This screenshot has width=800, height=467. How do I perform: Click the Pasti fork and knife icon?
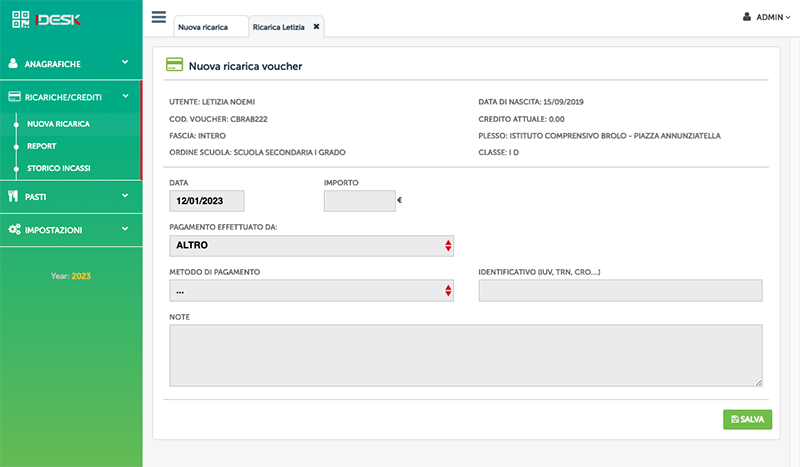[x=13, y=196]
